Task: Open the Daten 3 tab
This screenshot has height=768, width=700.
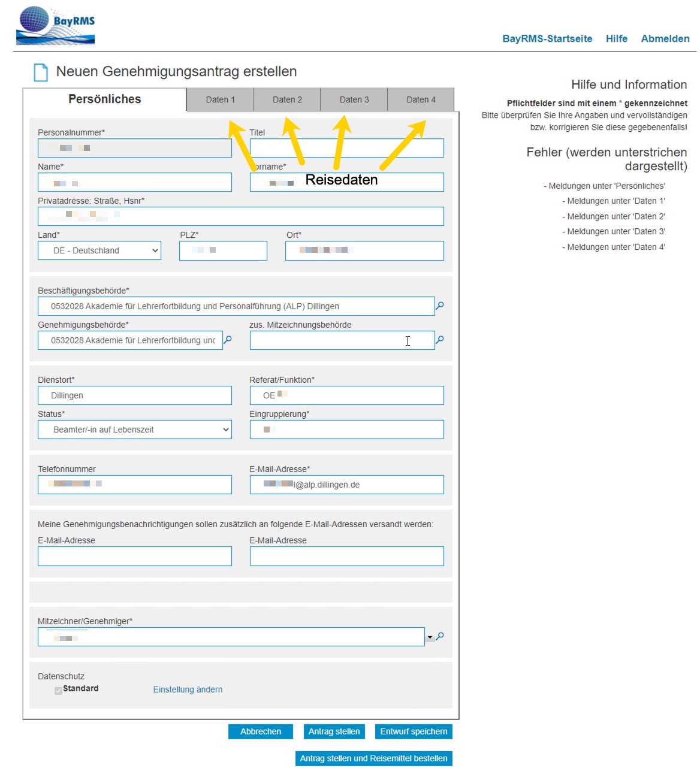Action: (354, 99)
